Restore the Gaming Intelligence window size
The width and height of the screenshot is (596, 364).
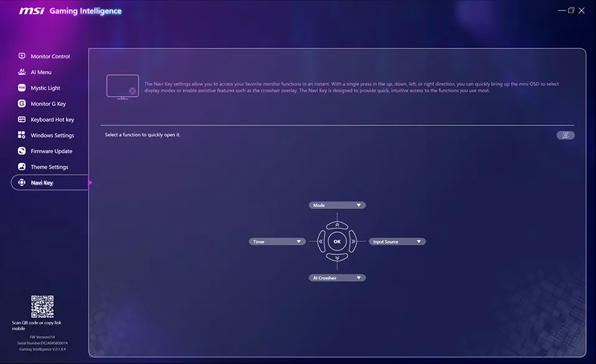point(571,10)
